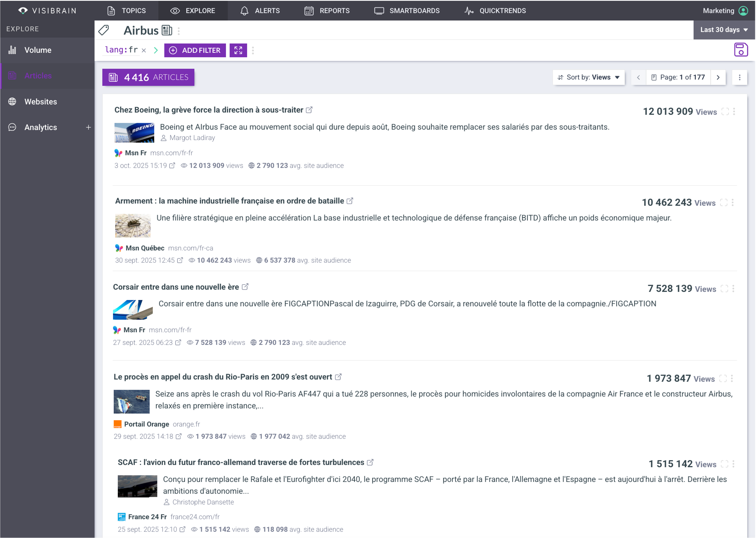Viewport: 756px width, 538px height.
Task: Go to the next page of articles
Action: 718,77
